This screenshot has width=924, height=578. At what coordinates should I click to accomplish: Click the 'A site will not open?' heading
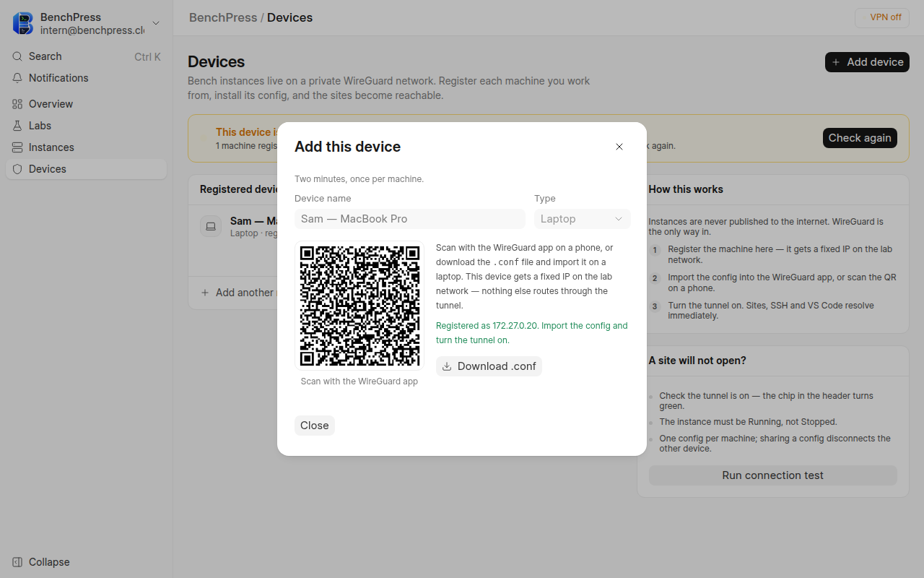697,361
